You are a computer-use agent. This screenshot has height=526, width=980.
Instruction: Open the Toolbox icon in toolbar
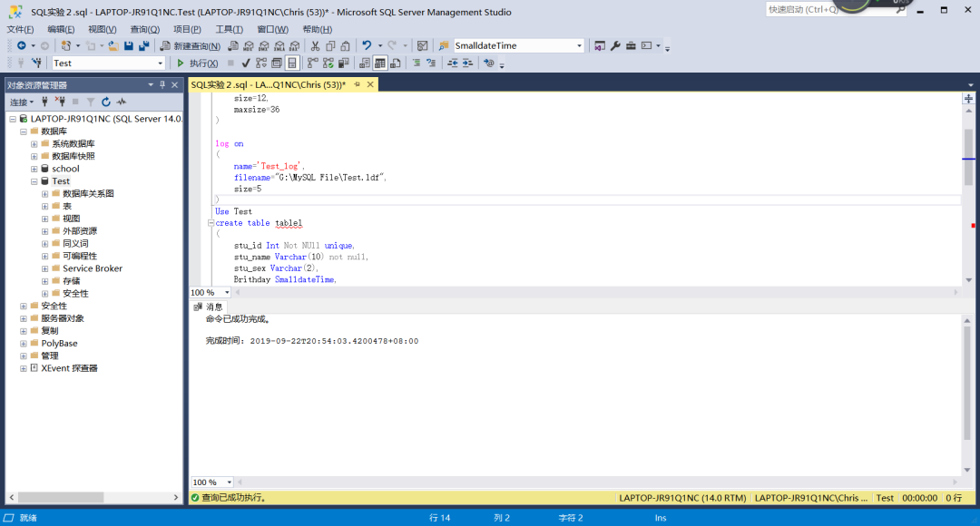631,45
